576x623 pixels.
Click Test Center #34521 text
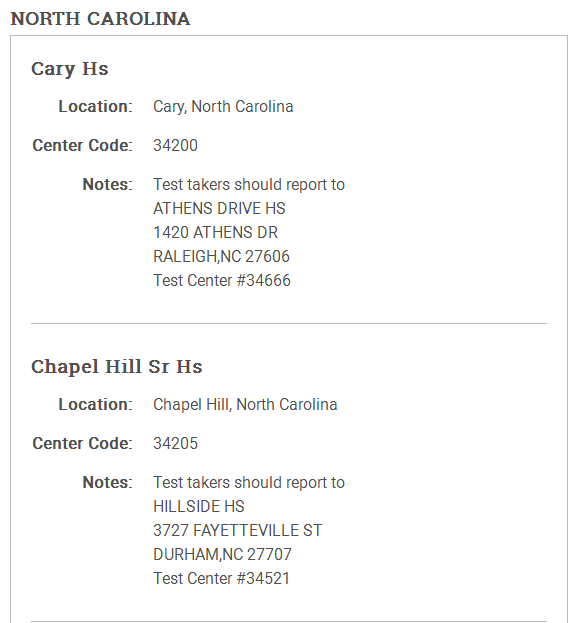click(x=222, y=578)
